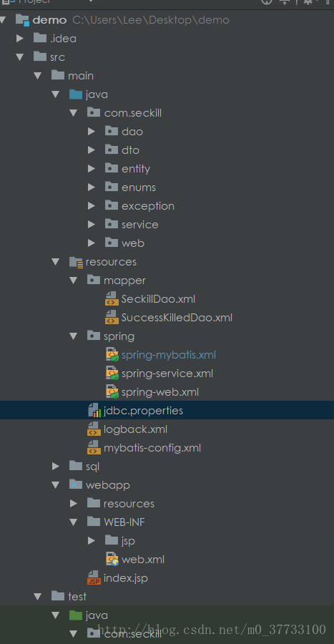Click the sql folder icon
Image resolution: width=334 pixels, height=644 pixels.
pyautogui.click(x=76, y=466)
